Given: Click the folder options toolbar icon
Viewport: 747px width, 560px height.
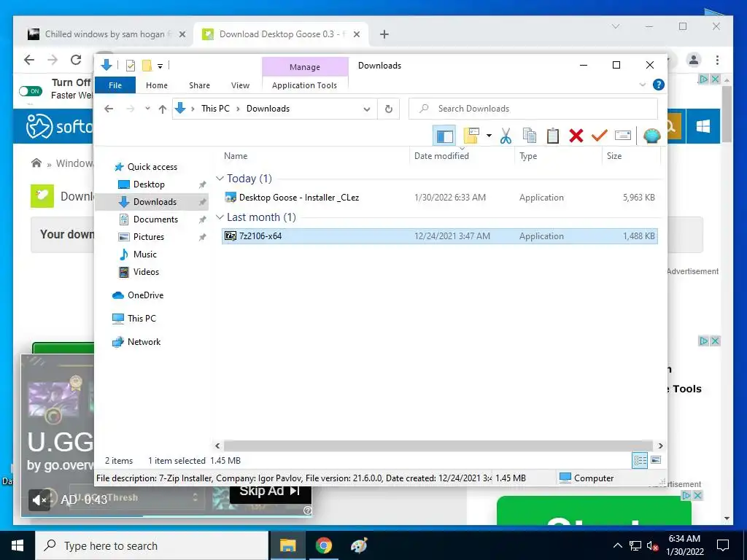Looking at the screenshot, I should point(471,136).
